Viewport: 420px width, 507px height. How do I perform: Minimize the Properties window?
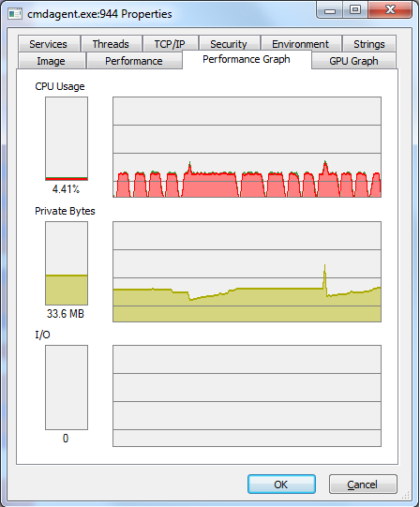[x=330, y=10]
